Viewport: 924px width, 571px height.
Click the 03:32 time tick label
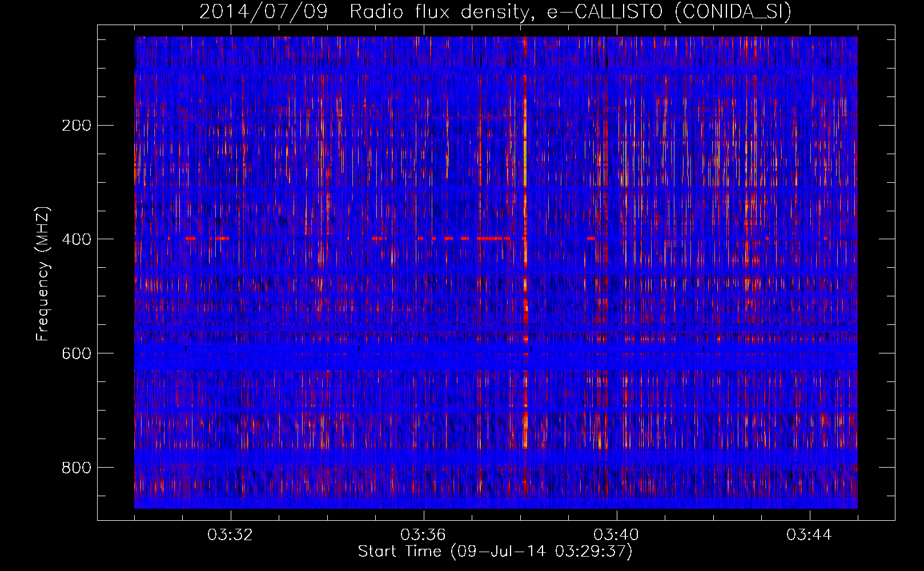tap(230, 535)
